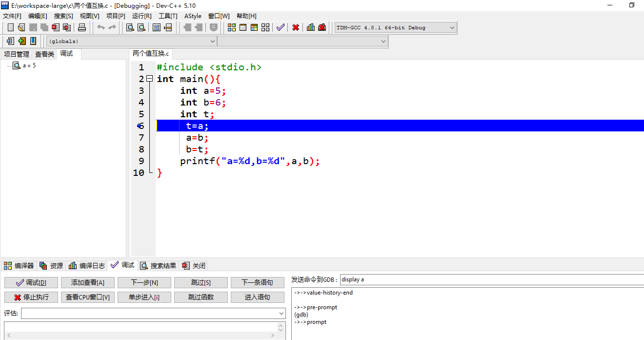644x340 pixels.
Task: Click the Print toolbar icon
Action: pos(82,27)
